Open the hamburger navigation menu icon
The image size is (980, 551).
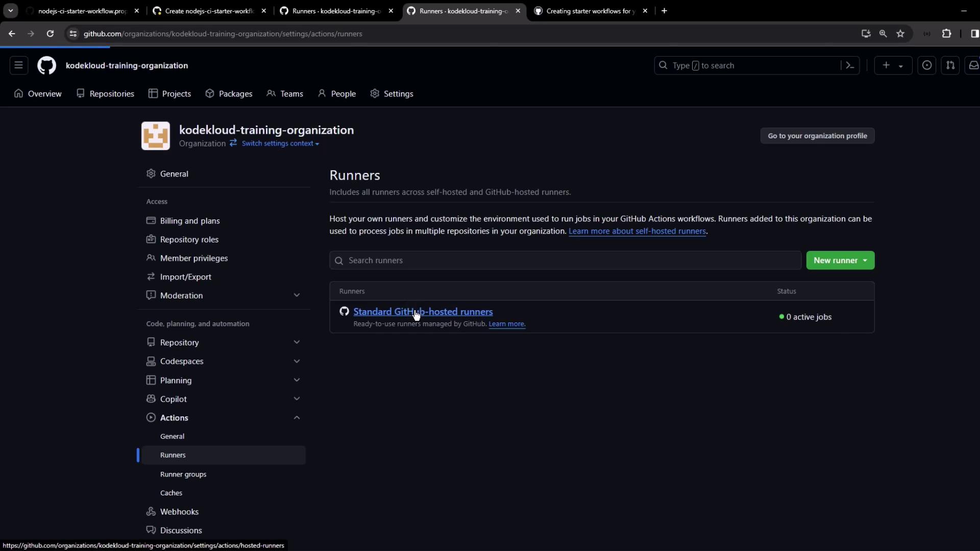tap(18, 65)
